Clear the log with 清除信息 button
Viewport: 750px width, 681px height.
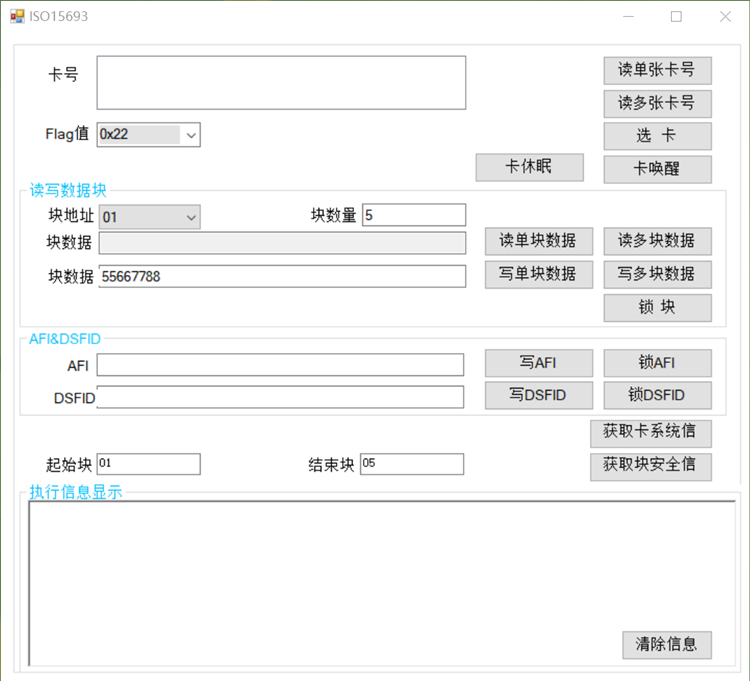pyautogui.click(x=666, y=645)
